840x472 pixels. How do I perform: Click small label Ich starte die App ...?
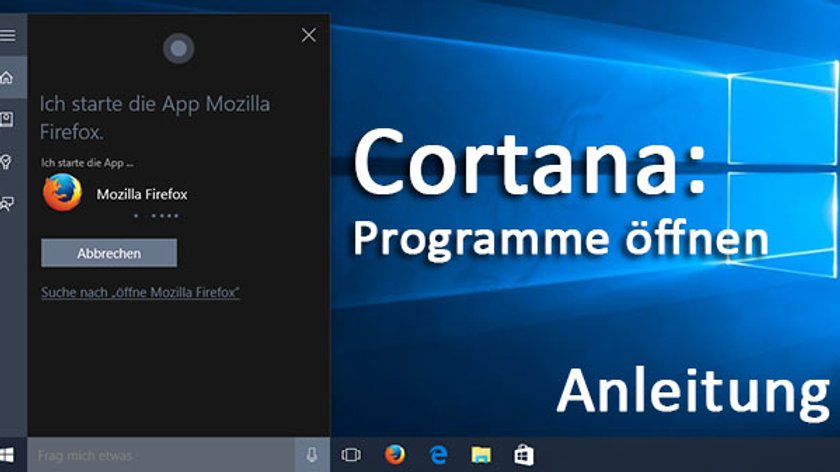click(87, 163)
